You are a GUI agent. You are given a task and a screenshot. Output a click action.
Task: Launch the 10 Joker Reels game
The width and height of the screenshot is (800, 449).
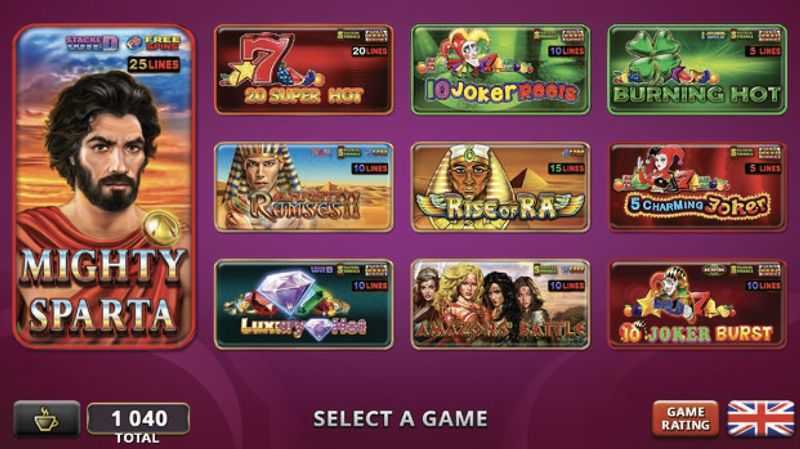501,69
